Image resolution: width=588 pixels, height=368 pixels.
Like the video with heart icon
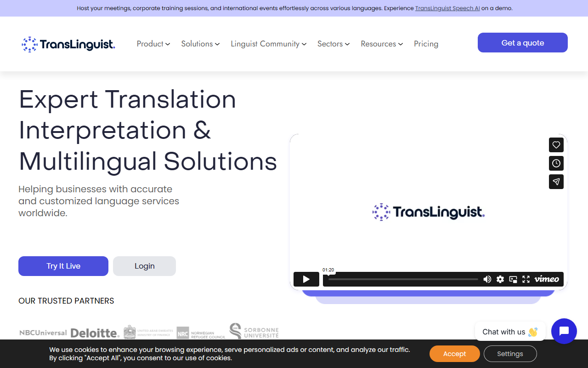coord(556,145)
